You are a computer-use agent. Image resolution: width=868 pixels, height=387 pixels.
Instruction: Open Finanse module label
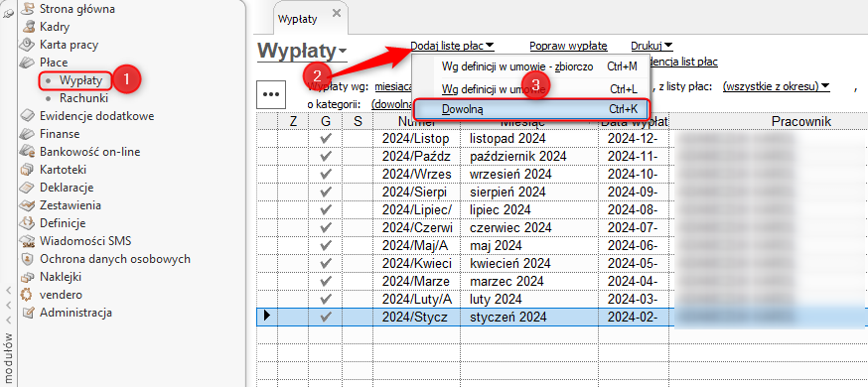[60, 134]
